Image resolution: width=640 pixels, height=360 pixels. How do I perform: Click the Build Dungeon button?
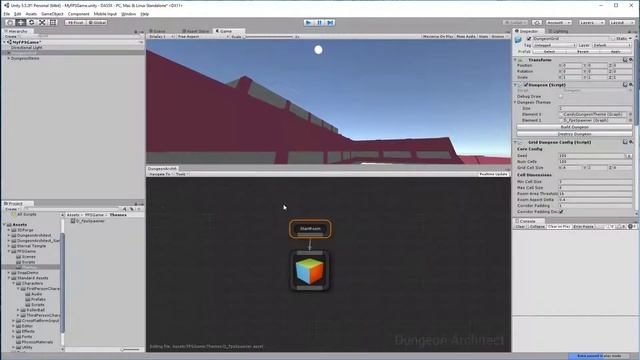click(x=574, y=127)
